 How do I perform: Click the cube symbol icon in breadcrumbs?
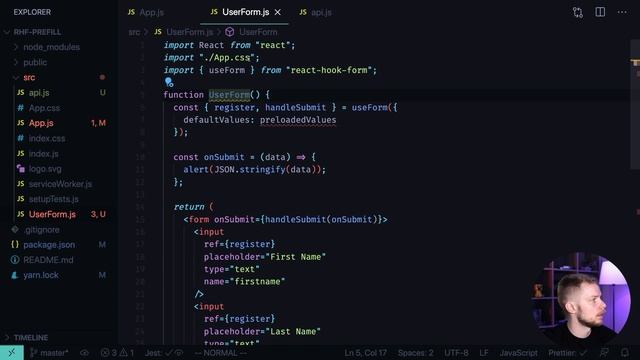pos(229,32)
